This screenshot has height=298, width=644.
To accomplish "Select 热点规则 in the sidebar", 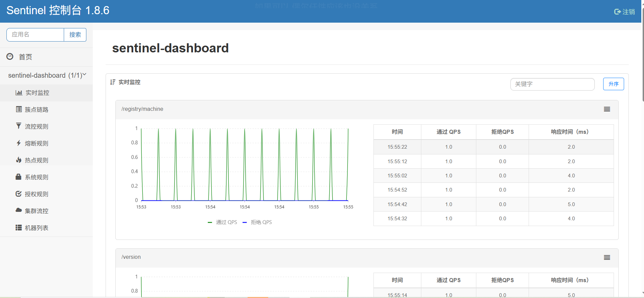I will click(x=46, y=160).
